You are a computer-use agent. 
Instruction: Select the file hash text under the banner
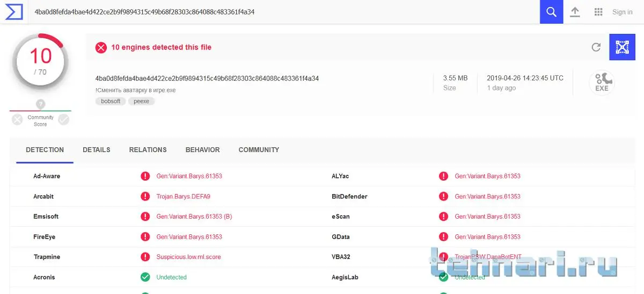[207, 78]
